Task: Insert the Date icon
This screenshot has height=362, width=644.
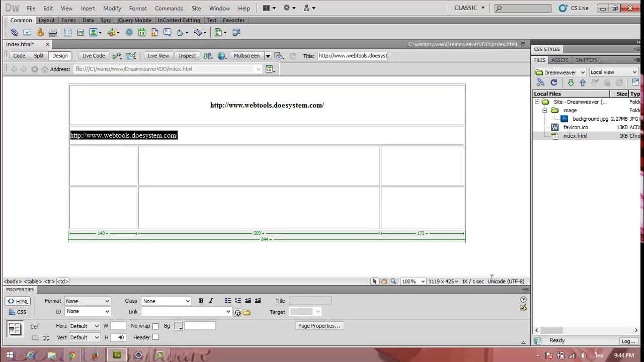Action: (142, 32)
